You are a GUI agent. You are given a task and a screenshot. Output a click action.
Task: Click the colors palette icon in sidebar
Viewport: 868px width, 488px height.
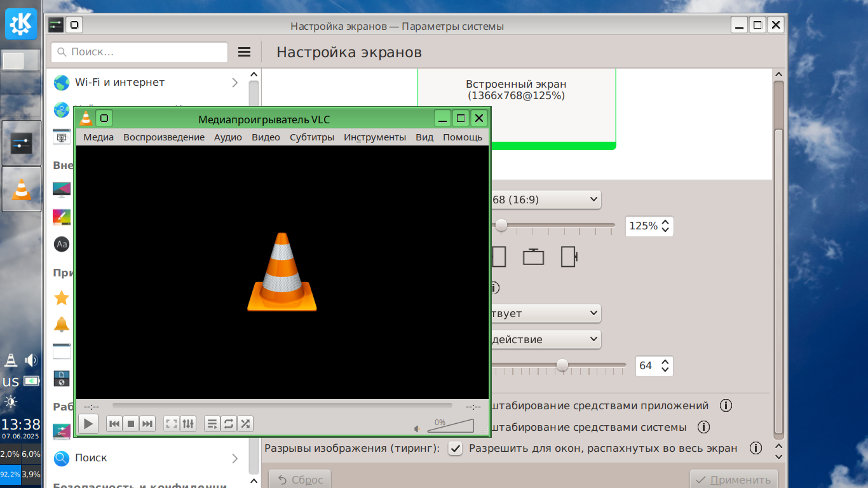[x=62, y=217]
